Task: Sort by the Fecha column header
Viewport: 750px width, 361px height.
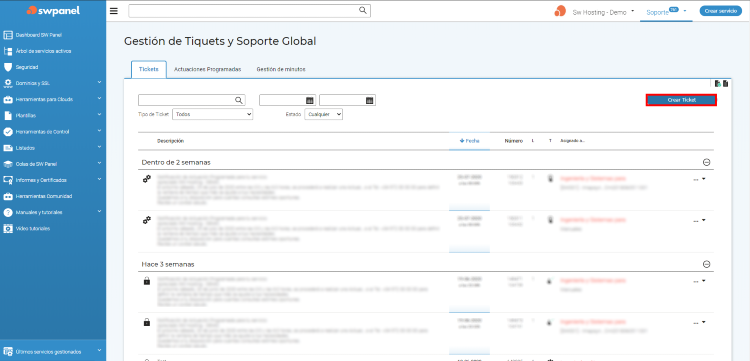Action: [469, 141]
